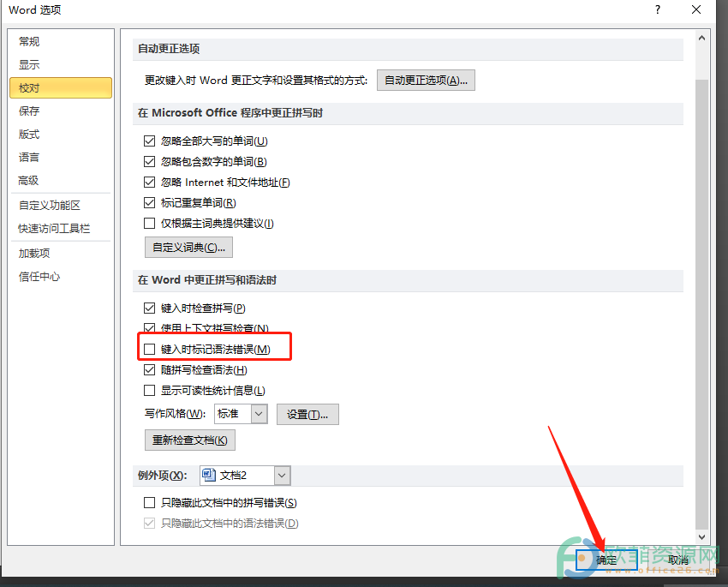
Task: Click the vertical scrollbar thumb
Action: pyautogui.click(x=701, y=304)
